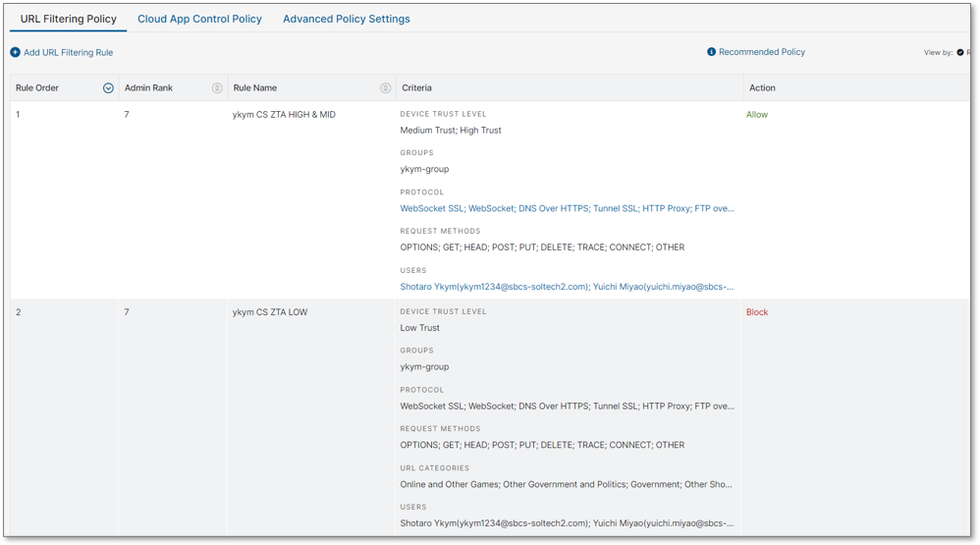
Task: Open rule 1 users list link
Action: click(x=567, y=287)
